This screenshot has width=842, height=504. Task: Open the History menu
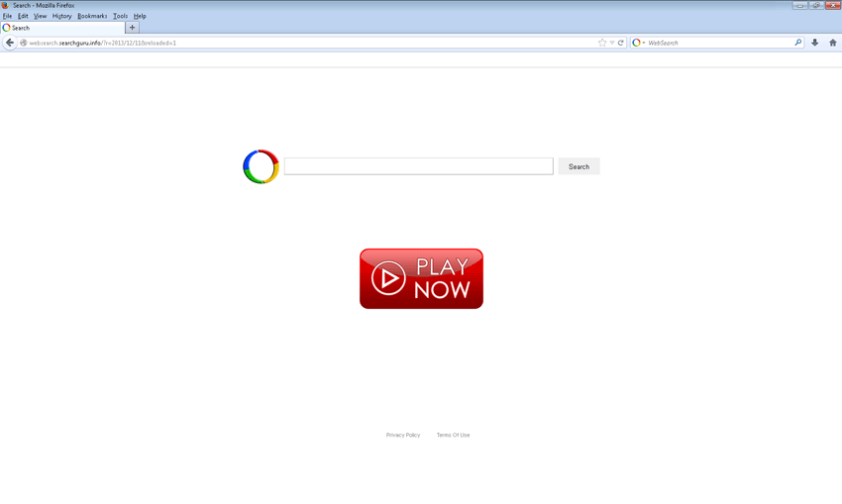click(x=61, y=16)
